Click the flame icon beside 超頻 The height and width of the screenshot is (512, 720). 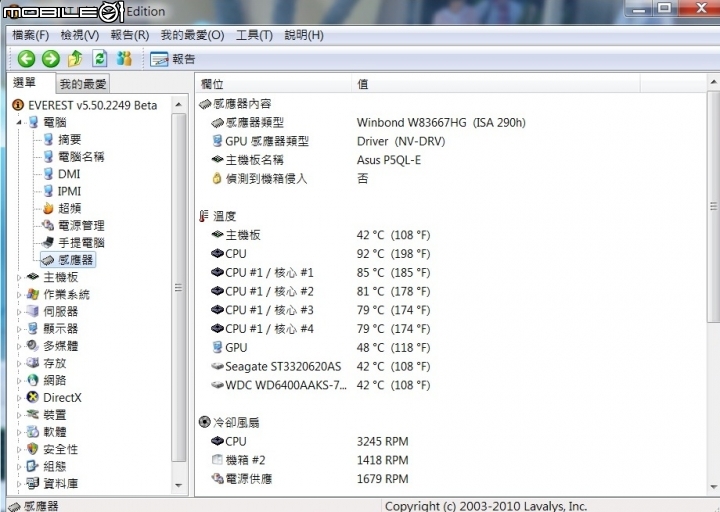(48, 208)
